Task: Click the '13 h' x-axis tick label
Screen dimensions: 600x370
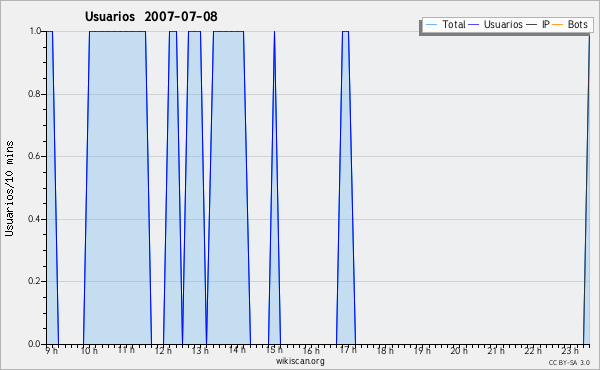Action: pyautogui.click(x=200, y=350)
